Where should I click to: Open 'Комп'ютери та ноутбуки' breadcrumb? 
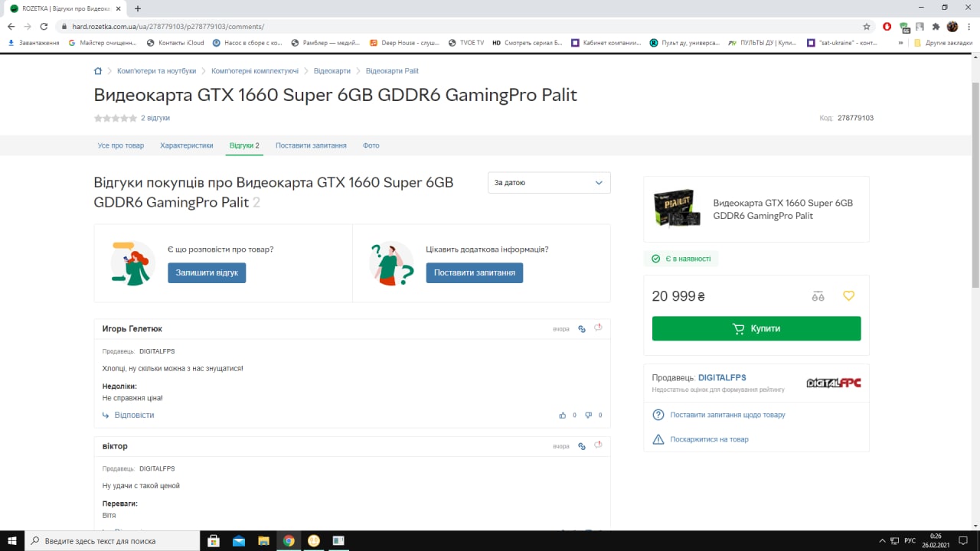pos(157,71)
